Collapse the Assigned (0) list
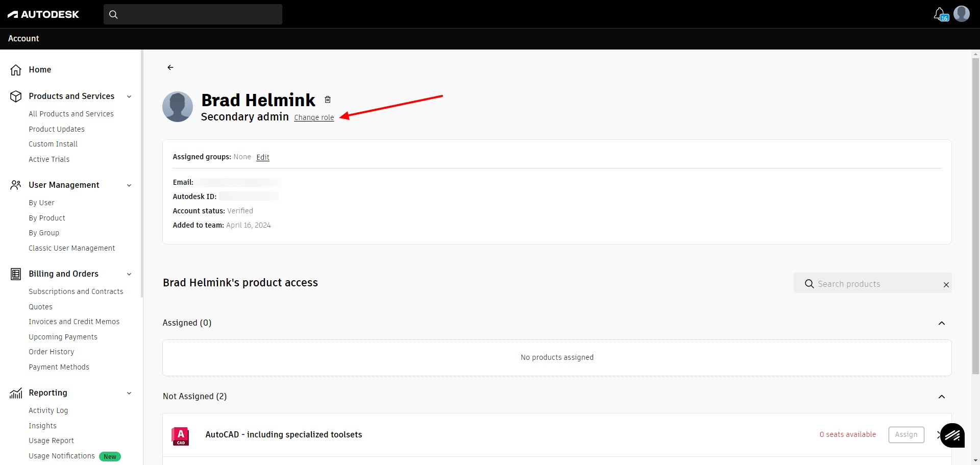 pyautogui.click(x=942, y=323)
